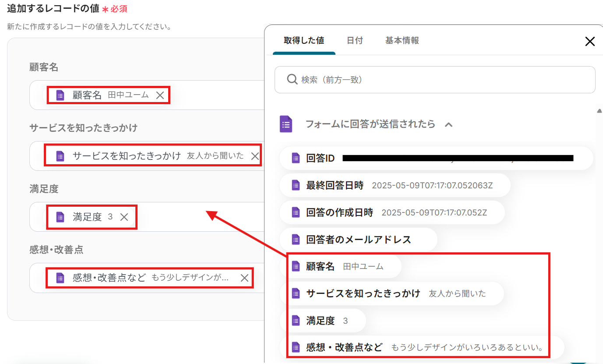Image resolution: width=603 pixels, height=364 pixels.
Task: Focus the 検索(前方一致) search field
Action: (x=442, y=80)
